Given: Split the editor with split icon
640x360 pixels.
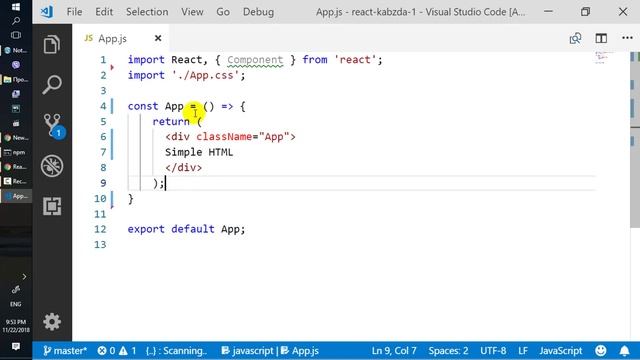Looking at the screenshot, I should point(601,38).
